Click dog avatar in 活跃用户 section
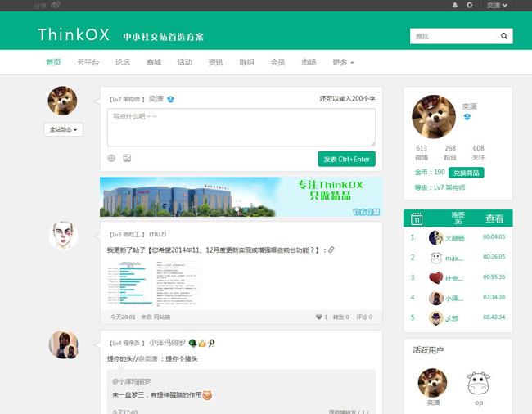Image resolution: width=532 pixels, height=414 pixels. pyautogui.click(x=433, y=383)
